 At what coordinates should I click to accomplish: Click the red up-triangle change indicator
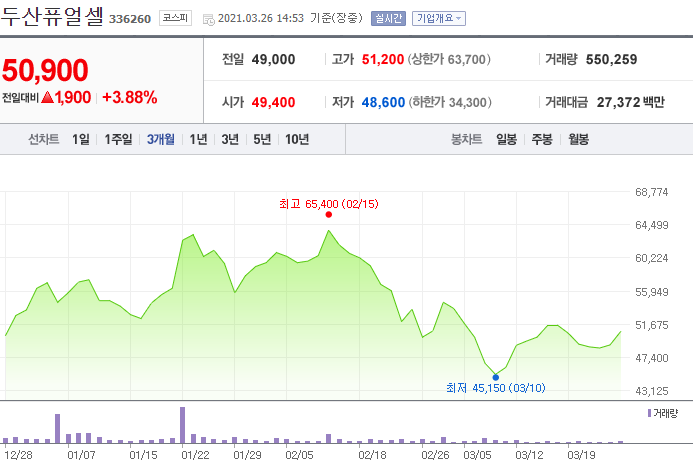47,97
